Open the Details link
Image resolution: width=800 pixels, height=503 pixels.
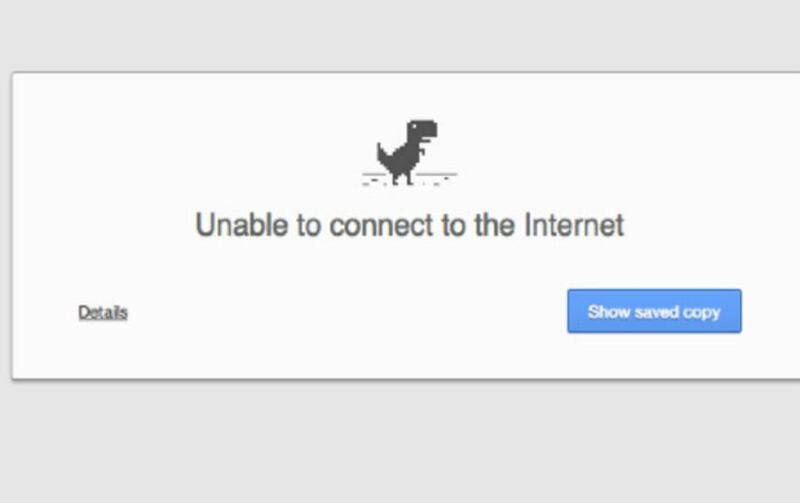[103, 312]
